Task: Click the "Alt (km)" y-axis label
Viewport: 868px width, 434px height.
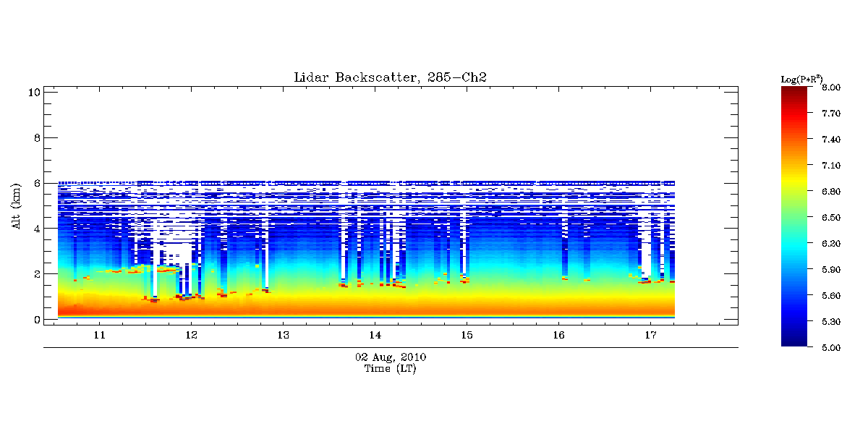Action: (16, 206)
